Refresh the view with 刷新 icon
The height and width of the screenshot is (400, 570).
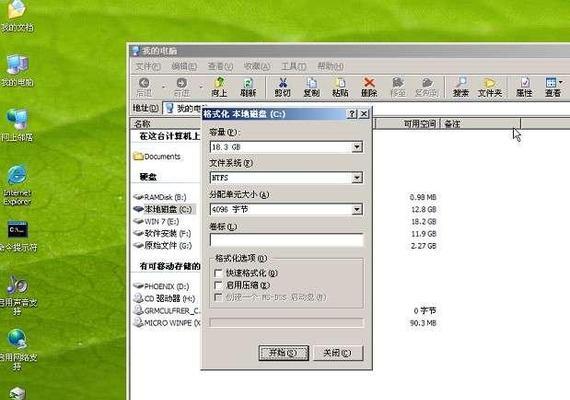tap(248, 87)
